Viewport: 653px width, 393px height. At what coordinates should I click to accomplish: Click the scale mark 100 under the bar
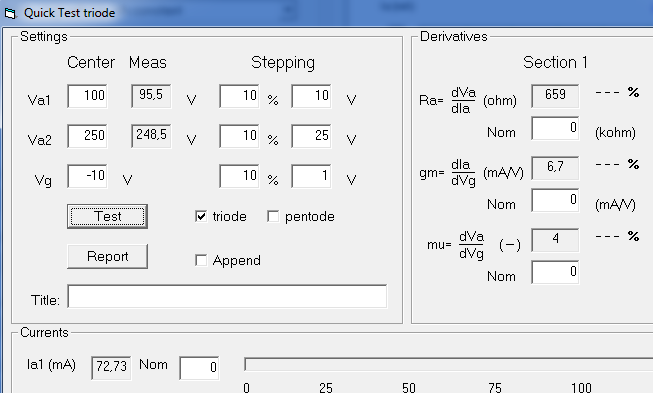[581, 388]
